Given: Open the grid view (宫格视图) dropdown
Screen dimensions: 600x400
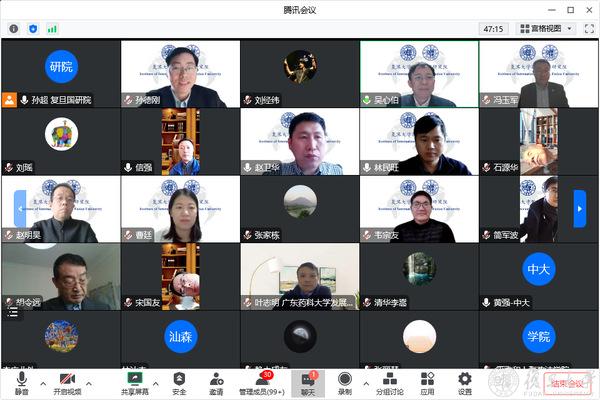Looking at the screenshot, I should click(x=547, y=29).
